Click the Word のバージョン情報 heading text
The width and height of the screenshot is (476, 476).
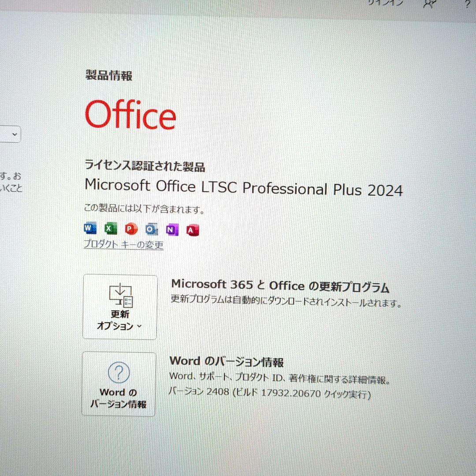click(227, 361)
